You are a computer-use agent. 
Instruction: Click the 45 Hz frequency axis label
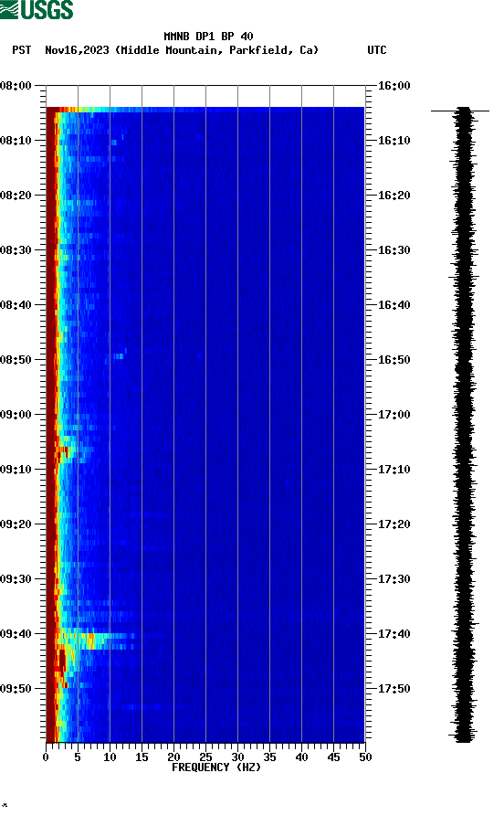click(333, 757)
